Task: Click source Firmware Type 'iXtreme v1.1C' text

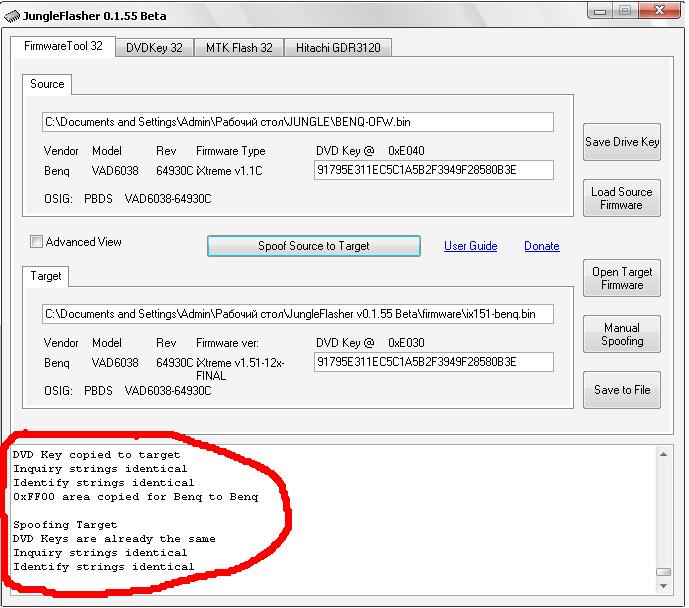Action: [229, 171]
